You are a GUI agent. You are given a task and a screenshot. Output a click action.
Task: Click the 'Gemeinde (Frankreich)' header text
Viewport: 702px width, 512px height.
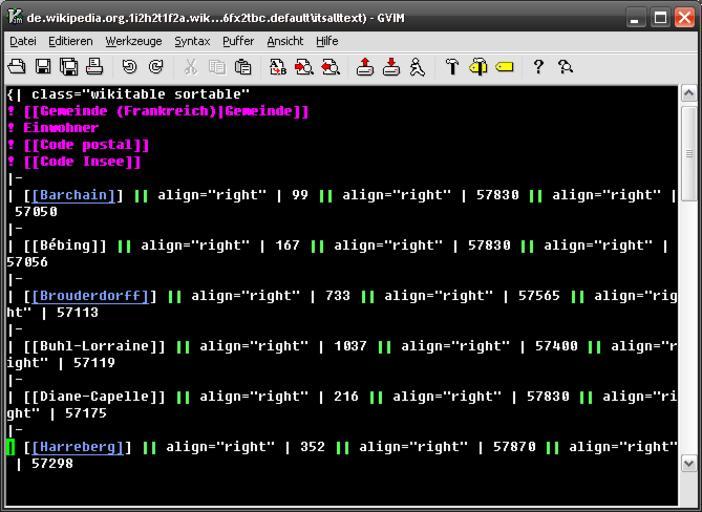pyautogui.click(x=166, y=111)
